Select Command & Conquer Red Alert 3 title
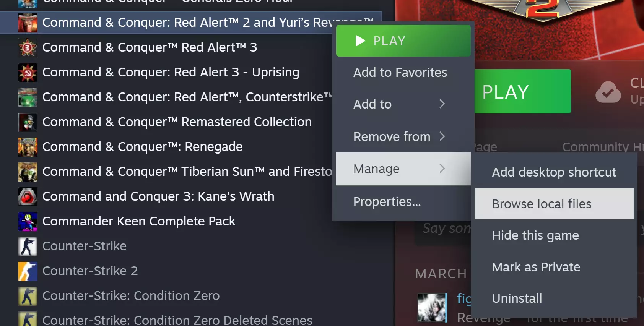Viewport: 644px width, 326px height. (150, 47)
